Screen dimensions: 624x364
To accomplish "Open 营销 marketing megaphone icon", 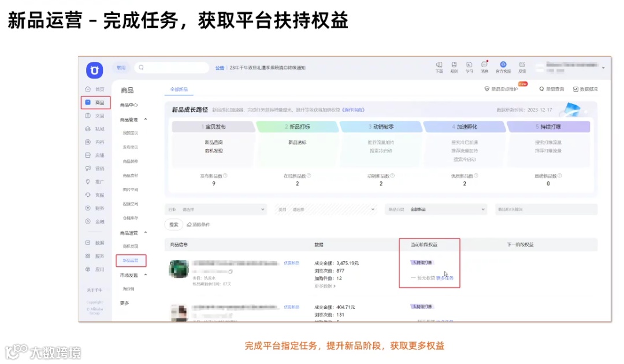I will (x=88, y=168).
